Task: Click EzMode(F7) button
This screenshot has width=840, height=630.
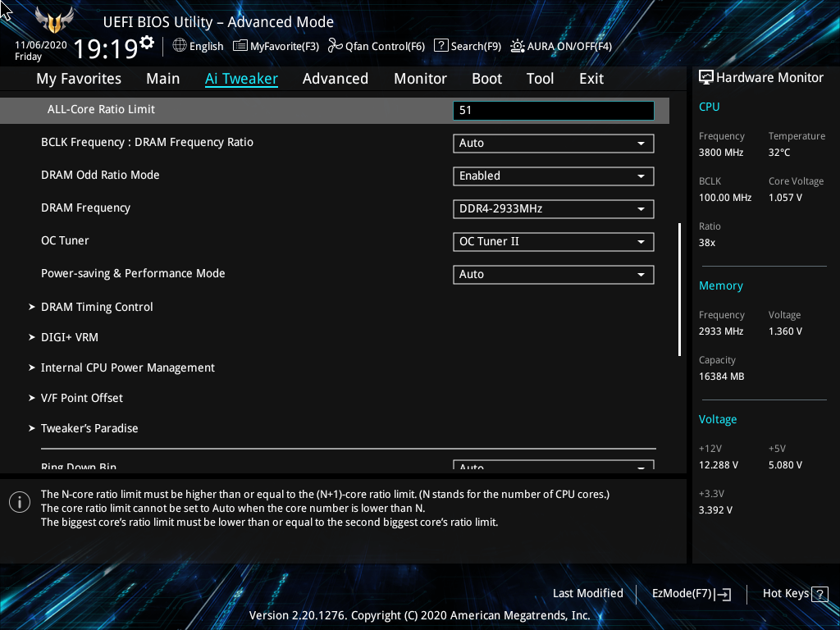Action: click(682, 594)
